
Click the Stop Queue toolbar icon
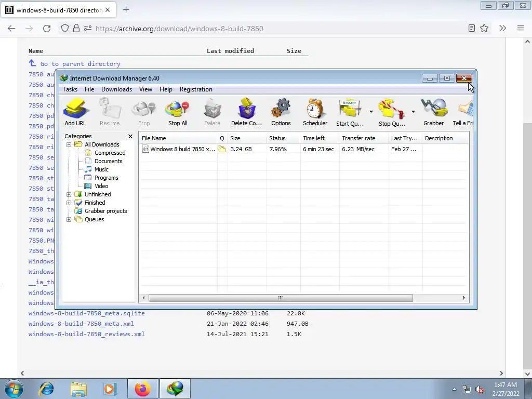[392, 112]
